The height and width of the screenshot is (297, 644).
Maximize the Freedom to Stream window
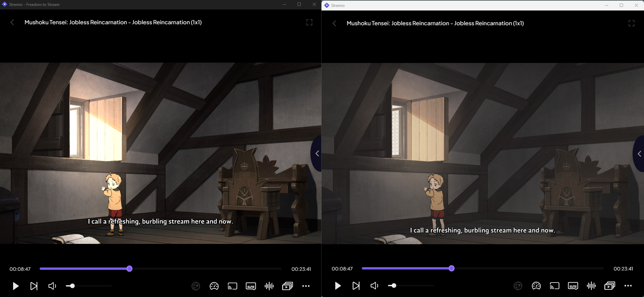point(299,5)
